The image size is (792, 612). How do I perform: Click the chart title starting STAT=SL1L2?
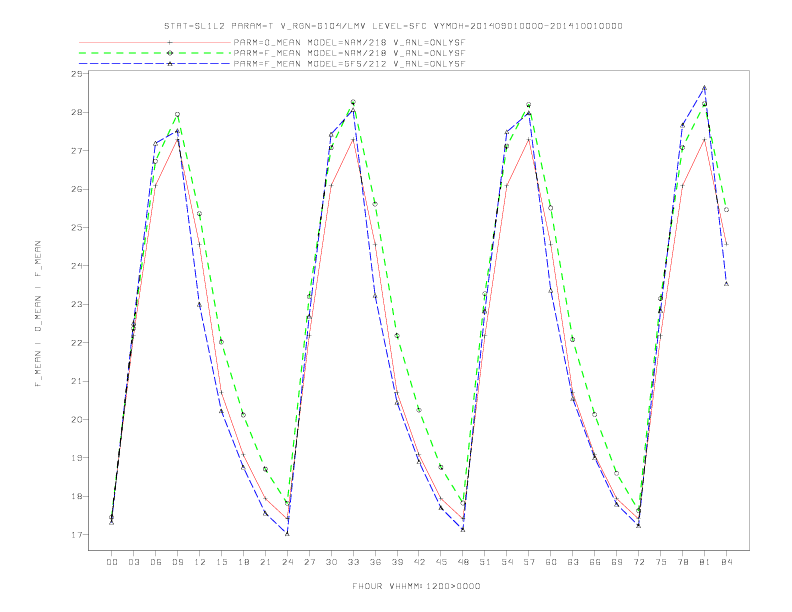click(393, 26)
